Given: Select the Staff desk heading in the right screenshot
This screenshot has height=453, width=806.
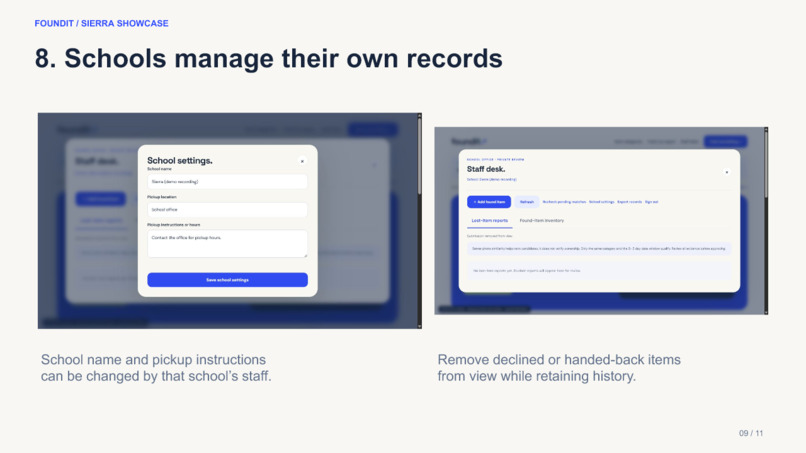Looking at the screenshot, I should (486, 169).
